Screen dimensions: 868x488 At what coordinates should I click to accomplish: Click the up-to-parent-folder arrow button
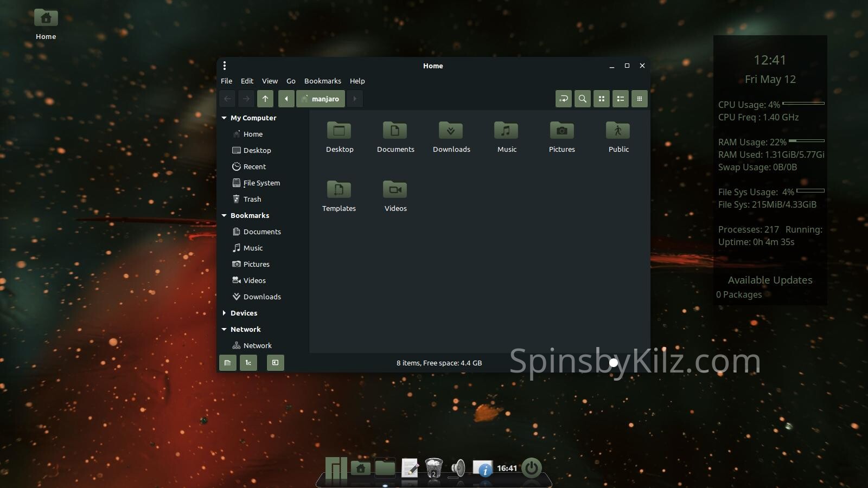coord(265,99)
